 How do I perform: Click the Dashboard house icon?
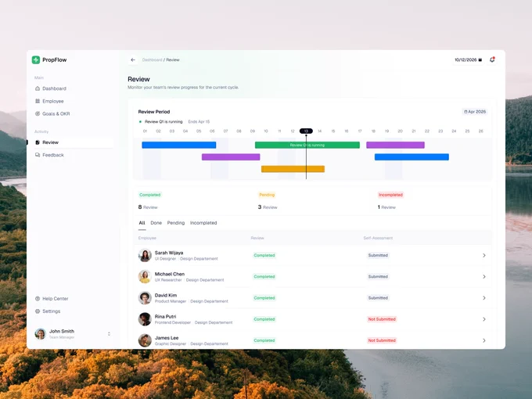[38, 88]
